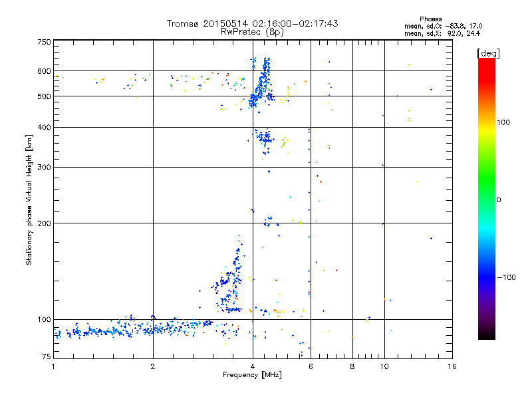
Task: Click the y-axis label "200"
Action: pos(44,223)
